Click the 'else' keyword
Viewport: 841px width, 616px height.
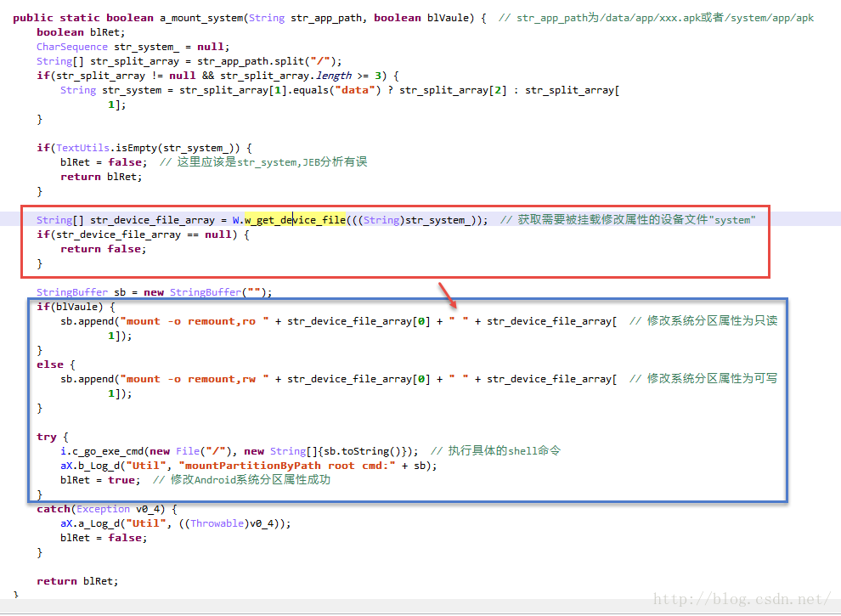pos(50,365)
